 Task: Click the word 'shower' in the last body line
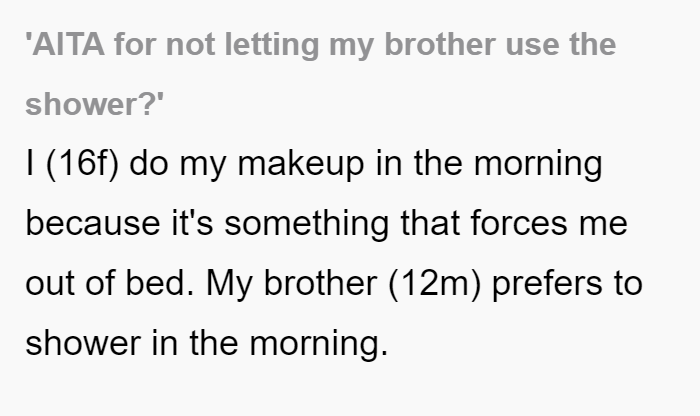[x=83, y=343]
